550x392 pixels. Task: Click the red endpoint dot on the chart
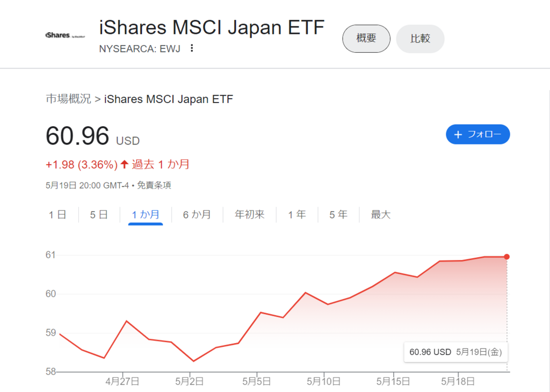tap(506, 257)
